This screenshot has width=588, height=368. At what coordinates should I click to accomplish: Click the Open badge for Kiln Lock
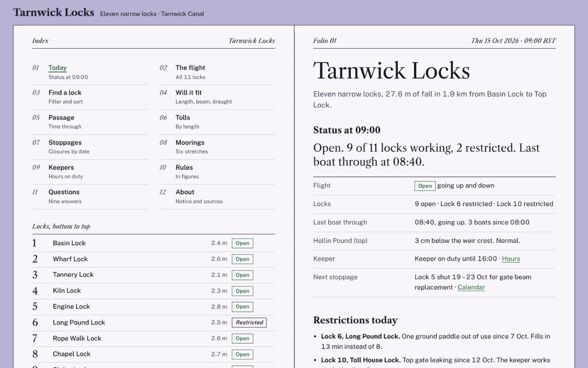point(243,290)
